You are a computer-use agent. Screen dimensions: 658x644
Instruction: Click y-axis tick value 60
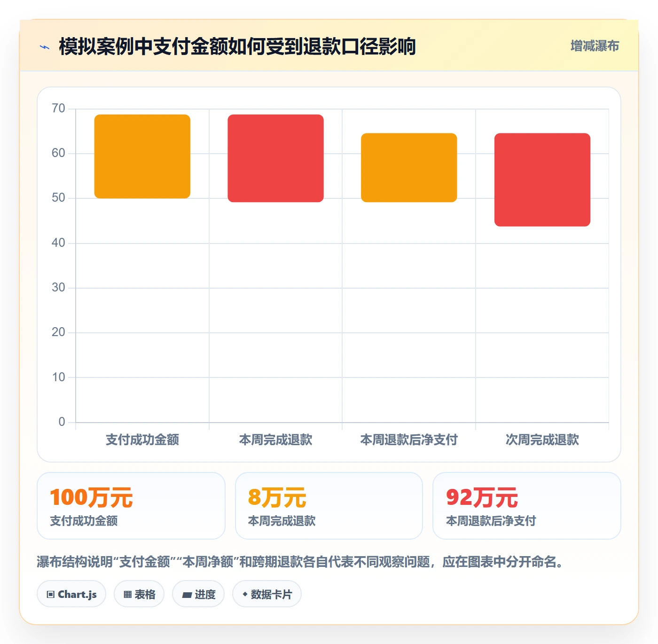click(x=58, y=153)
